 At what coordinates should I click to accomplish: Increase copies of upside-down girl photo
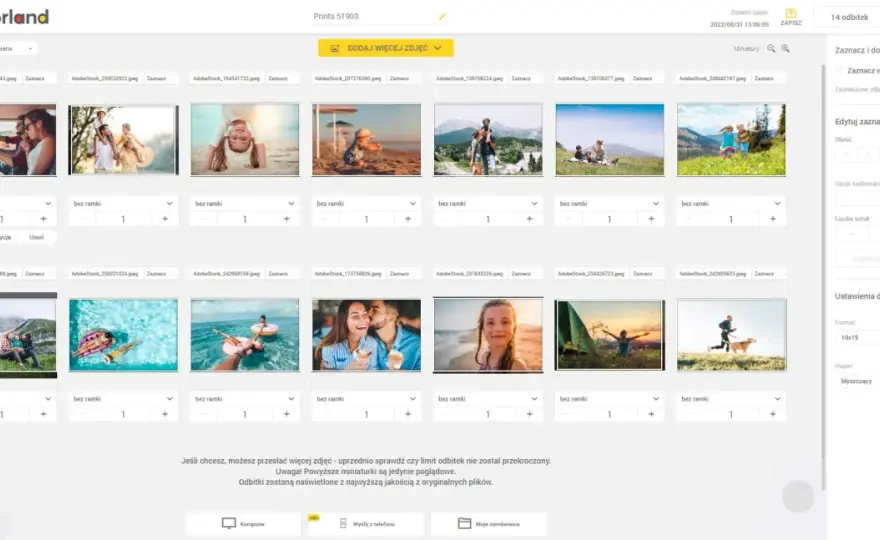[x=286, y=219]
